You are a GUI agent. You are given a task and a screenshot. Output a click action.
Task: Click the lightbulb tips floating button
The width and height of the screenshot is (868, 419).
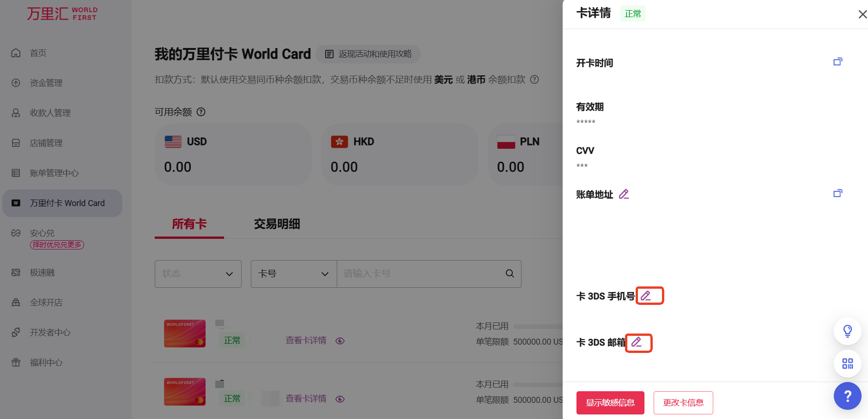848,331
